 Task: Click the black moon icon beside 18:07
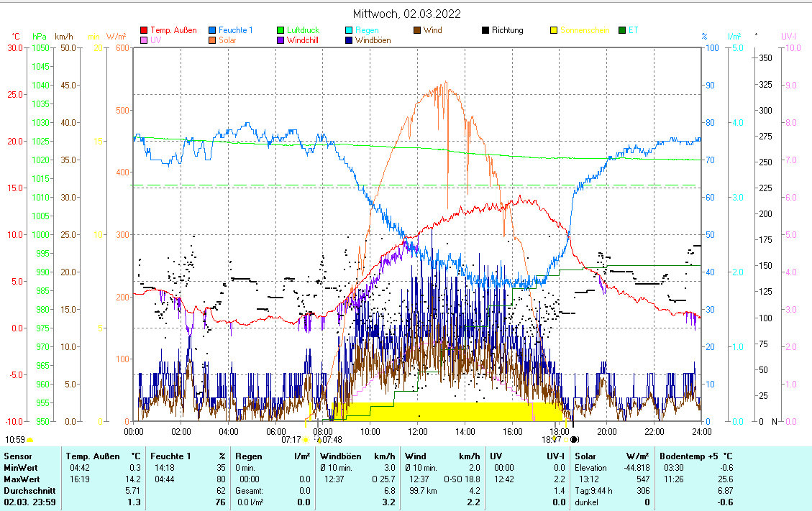click(x=574, y=439)
